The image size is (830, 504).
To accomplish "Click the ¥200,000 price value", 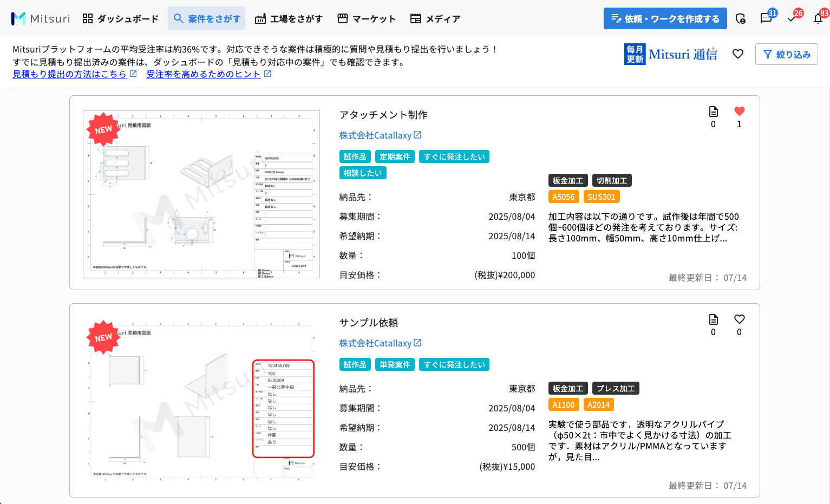I will point(505,275).
